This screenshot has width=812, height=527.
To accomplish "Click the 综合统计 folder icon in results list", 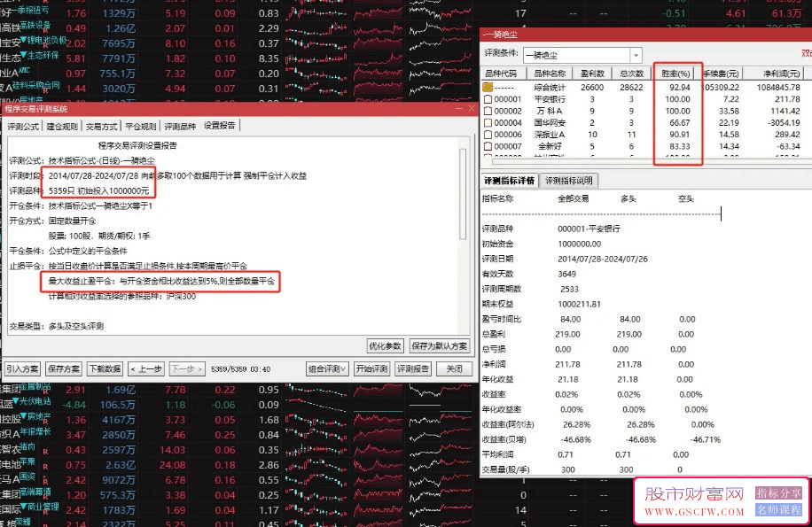I will [x=488, y=88].
